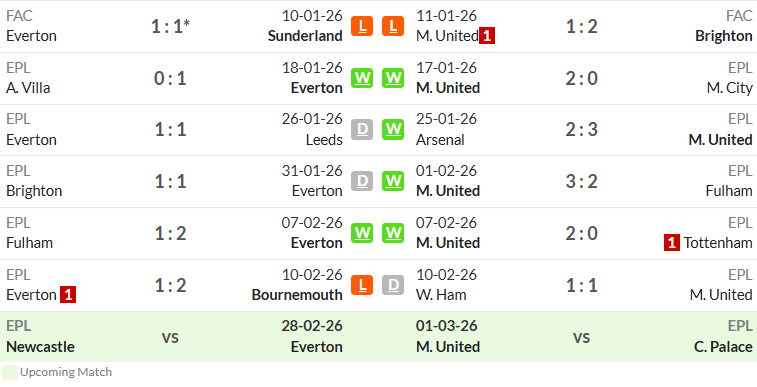Click the red card icon beside Everton vs Bournemouth
Screen dimensions: 757x387
(x=68, y=295)
